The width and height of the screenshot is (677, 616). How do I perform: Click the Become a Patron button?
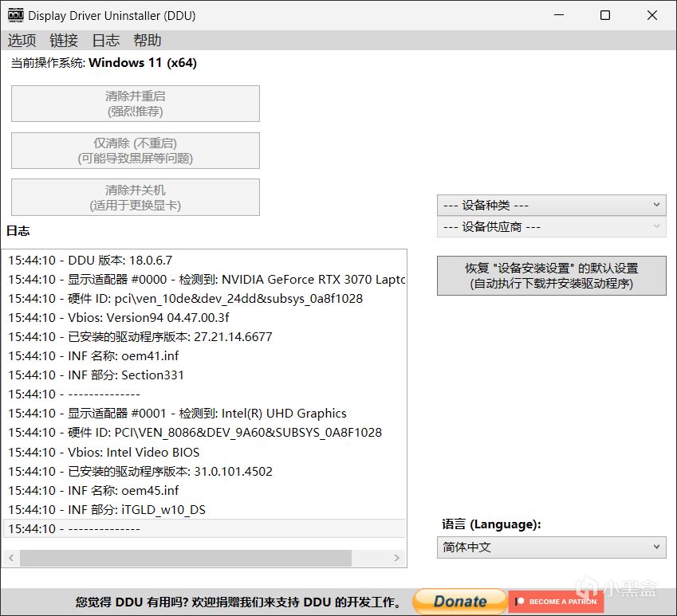[x=556, y=602]
